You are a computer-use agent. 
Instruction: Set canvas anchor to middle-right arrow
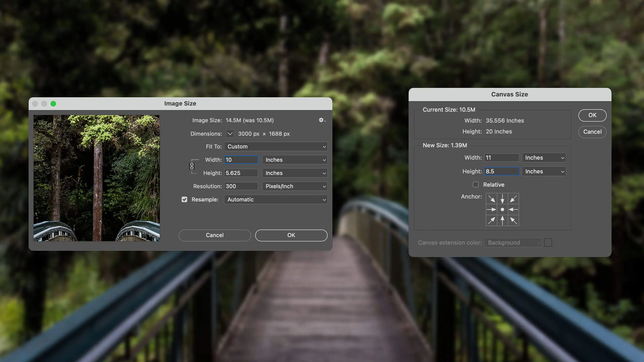click(513, 209)
